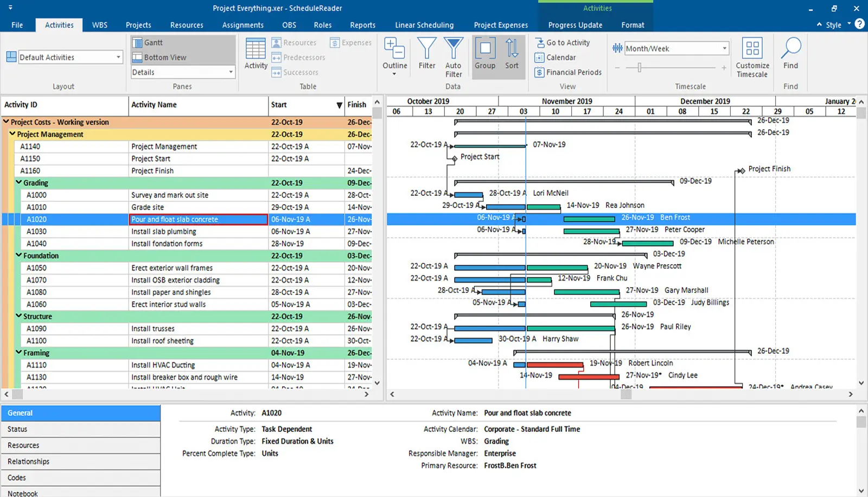
Task: Open the Expenses table view
Action: pyautogui.click(x=350, y=42)
